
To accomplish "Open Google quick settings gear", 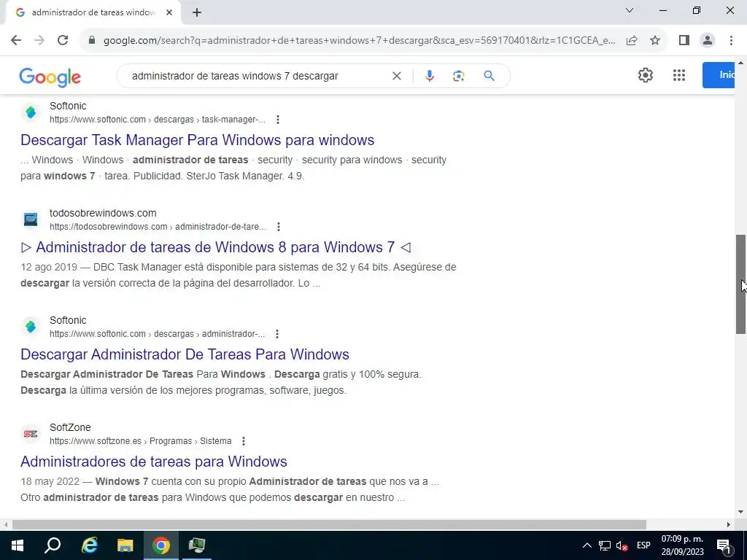I will [645, 75].
